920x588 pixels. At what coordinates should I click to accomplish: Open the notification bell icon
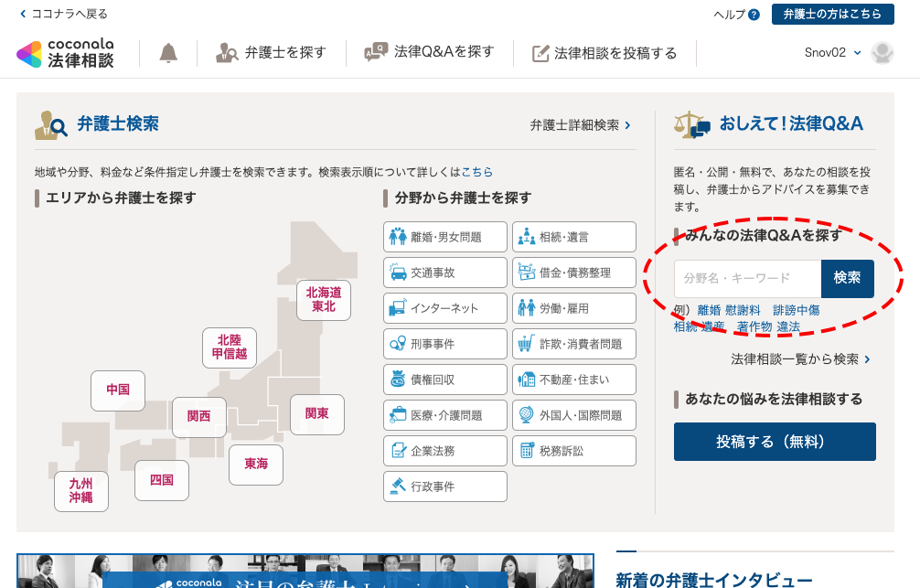pyautogui.click(x=168, y=53)
